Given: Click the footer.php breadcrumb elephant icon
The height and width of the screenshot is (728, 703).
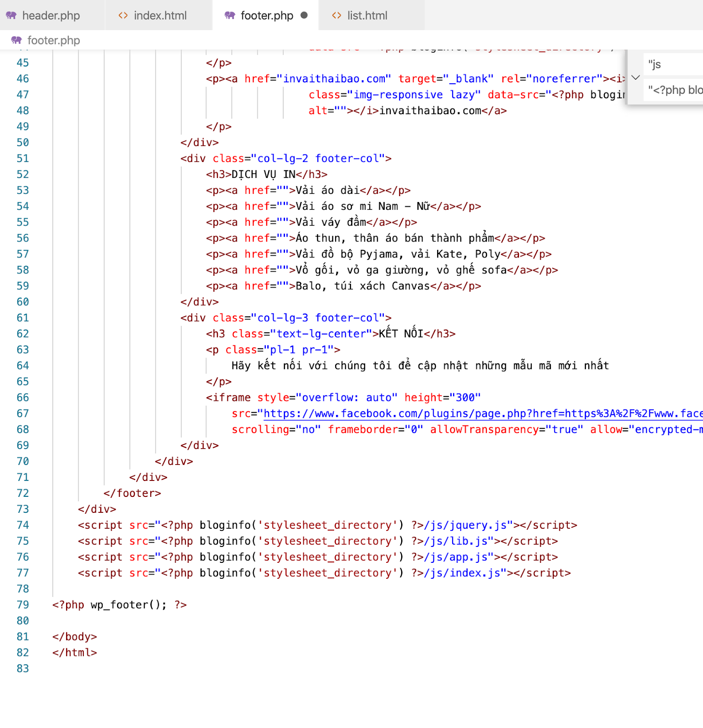Looking at the screenshot, I should tap(16, 40).
